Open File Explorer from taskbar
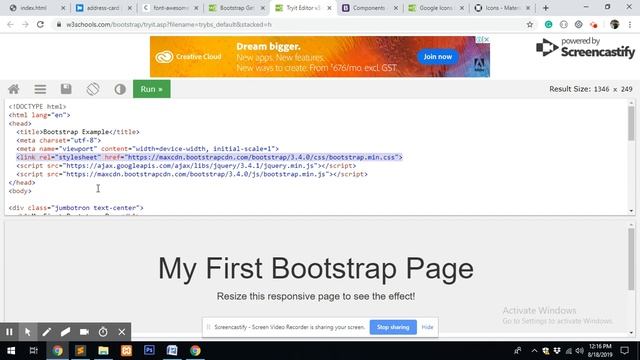Viewport: 640px width, 360px height. click(103, 351)
